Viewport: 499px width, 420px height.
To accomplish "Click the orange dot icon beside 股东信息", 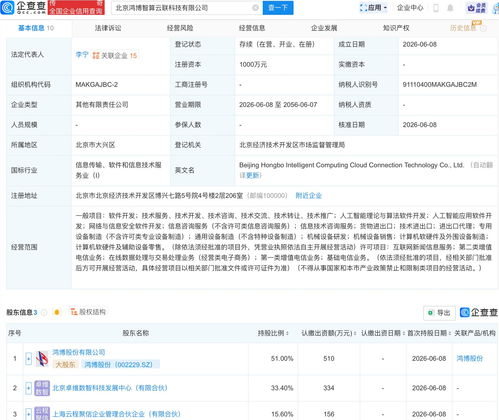I will click(57, 312).
